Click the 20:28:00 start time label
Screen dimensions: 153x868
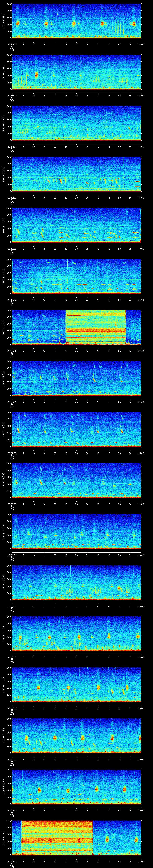(x=12, y=759)
